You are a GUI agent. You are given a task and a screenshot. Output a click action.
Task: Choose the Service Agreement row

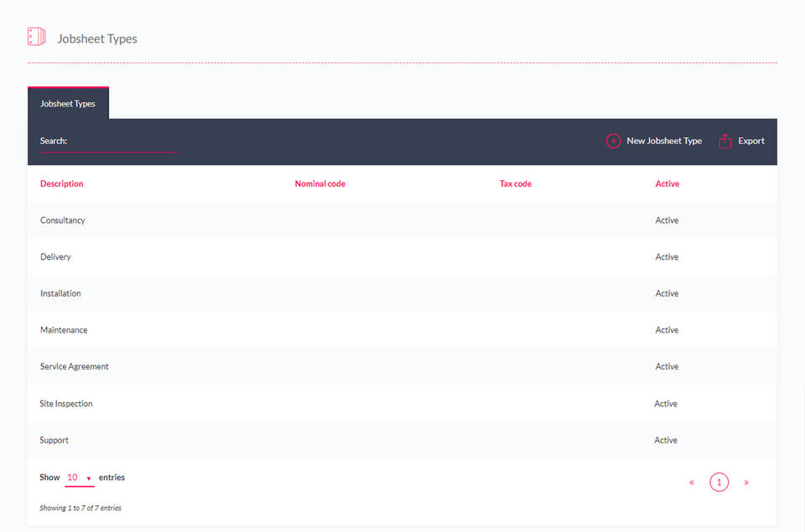(75, 367)
